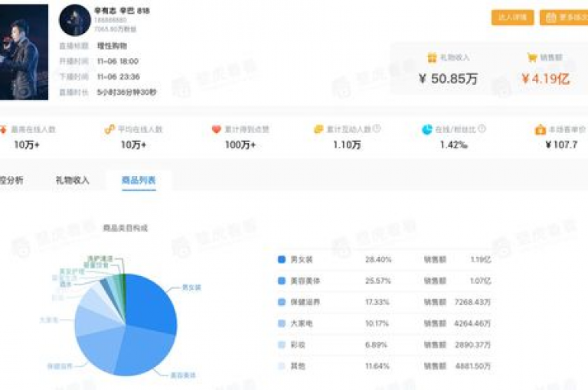Open the streamer's round avatar
The image size is (588, 390).
point(75,20)
